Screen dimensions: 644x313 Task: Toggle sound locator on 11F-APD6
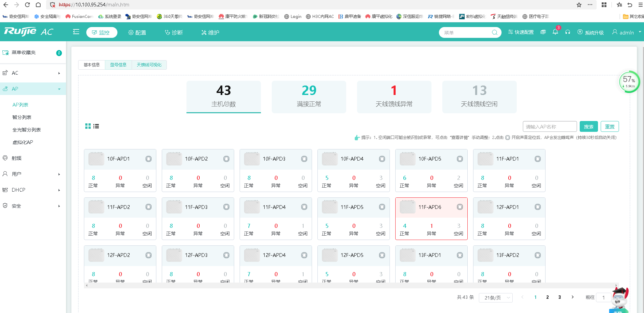460,207
